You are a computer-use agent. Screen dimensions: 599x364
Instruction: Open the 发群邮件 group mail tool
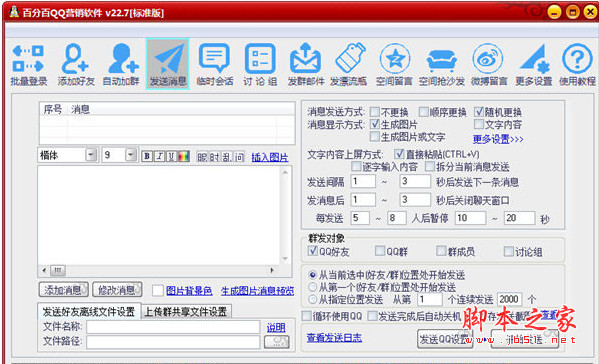[306, 64]
